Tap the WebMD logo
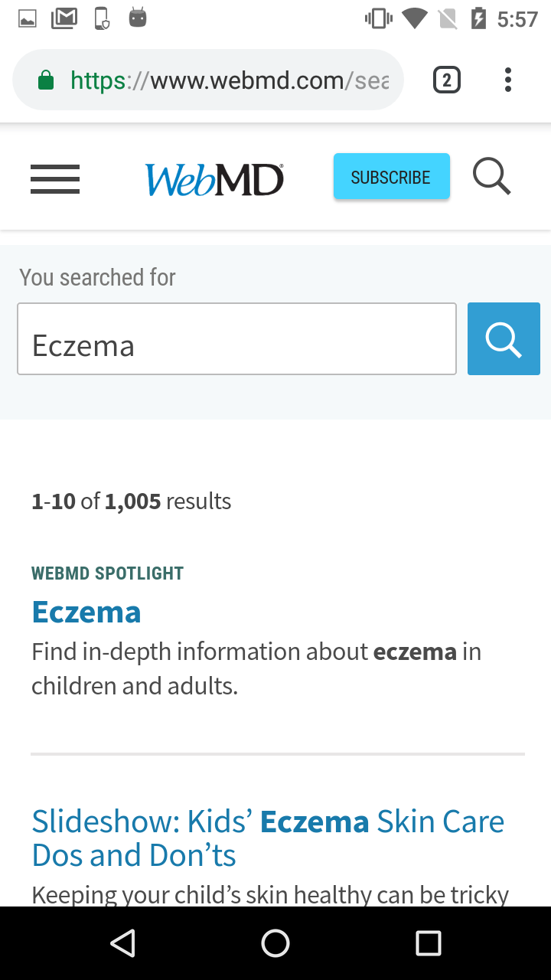The image size is (551, 980). [214, 179]
